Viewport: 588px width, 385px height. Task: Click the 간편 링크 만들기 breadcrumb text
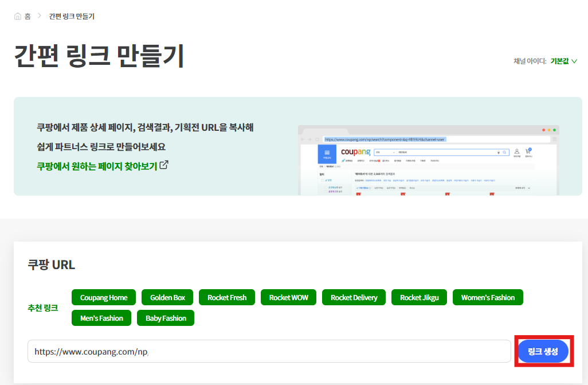pyautogui.click(x=72, y=16)
